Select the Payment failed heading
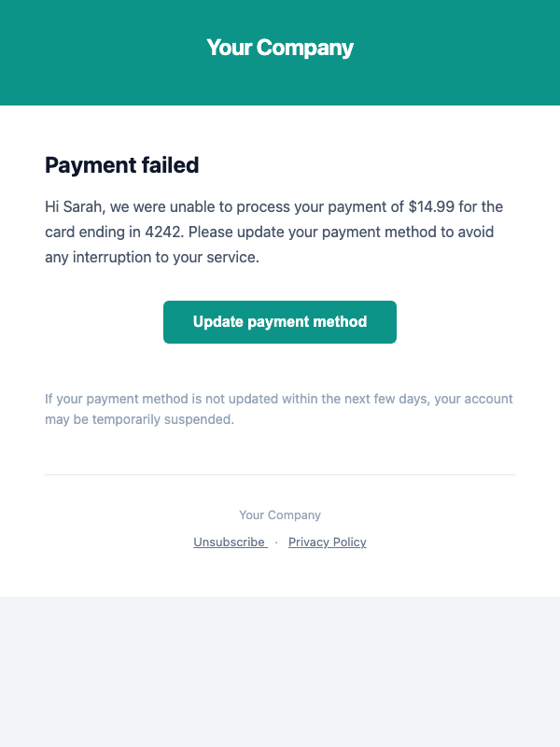The image size is (560, 747). 121,165
